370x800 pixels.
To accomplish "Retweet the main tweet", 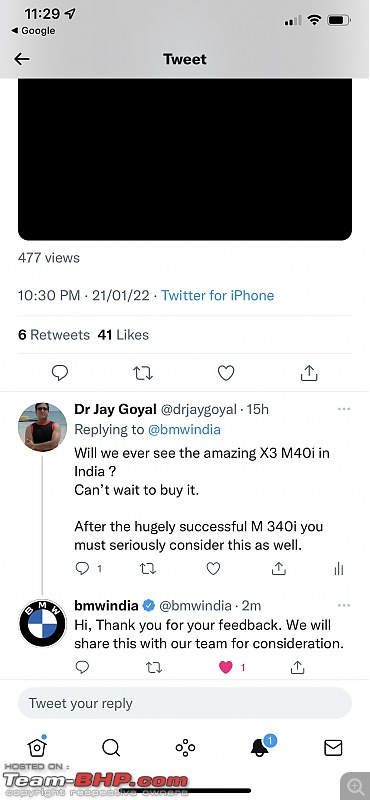I will click(143, 373).
